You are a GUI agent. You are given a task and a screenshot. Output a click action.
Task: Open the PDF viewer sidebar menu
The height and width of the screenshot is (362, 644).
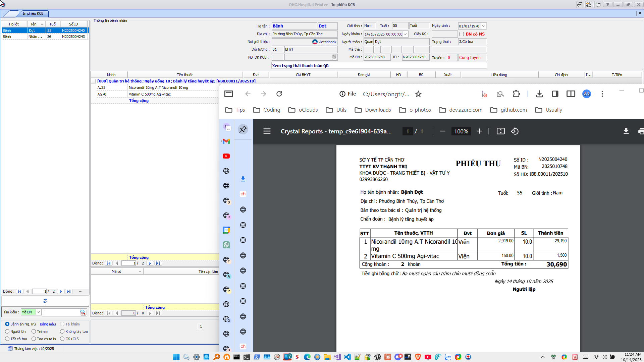coord(267,131)
